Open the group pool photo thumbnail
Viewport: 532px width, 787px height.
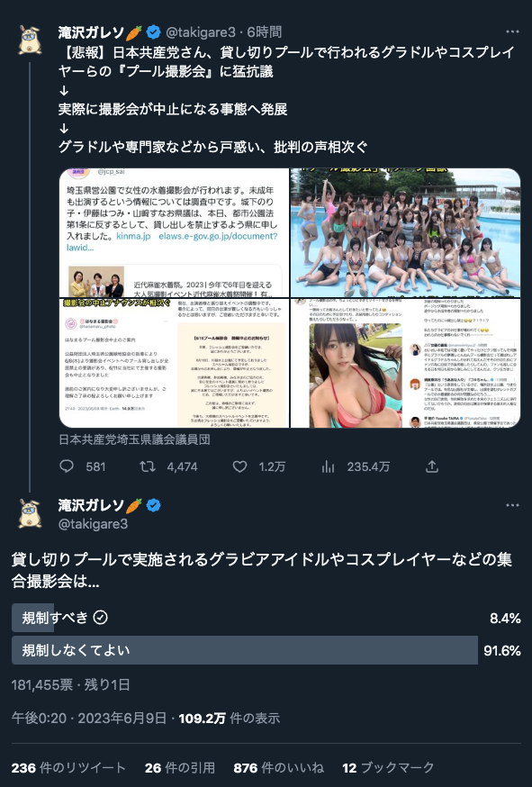coord(405,232)
